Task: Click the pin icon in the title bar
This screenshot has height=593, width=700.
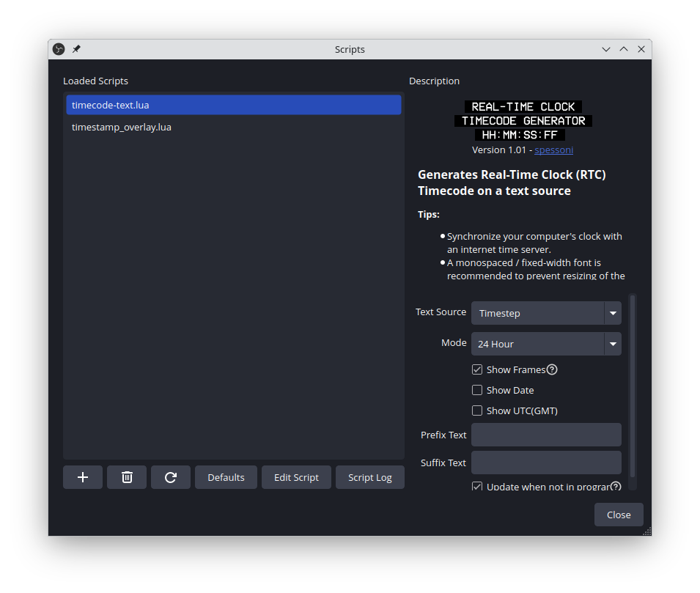Action: (x=76, y=49)
